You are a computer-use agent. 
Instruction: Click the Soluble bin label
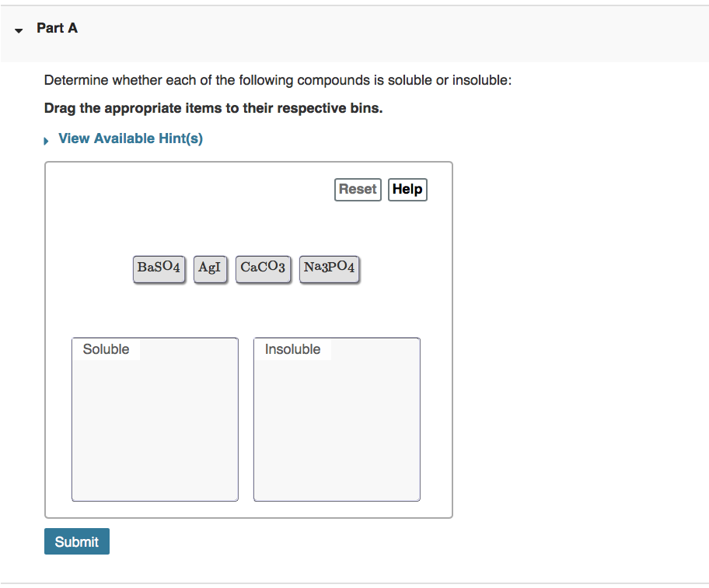pos(105,349)
